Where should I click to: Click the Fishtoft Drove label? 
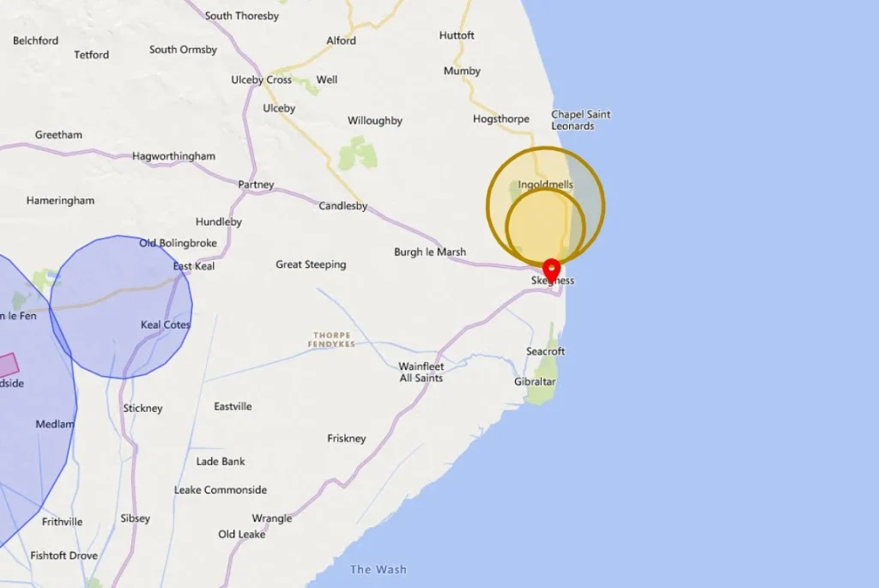64,555
